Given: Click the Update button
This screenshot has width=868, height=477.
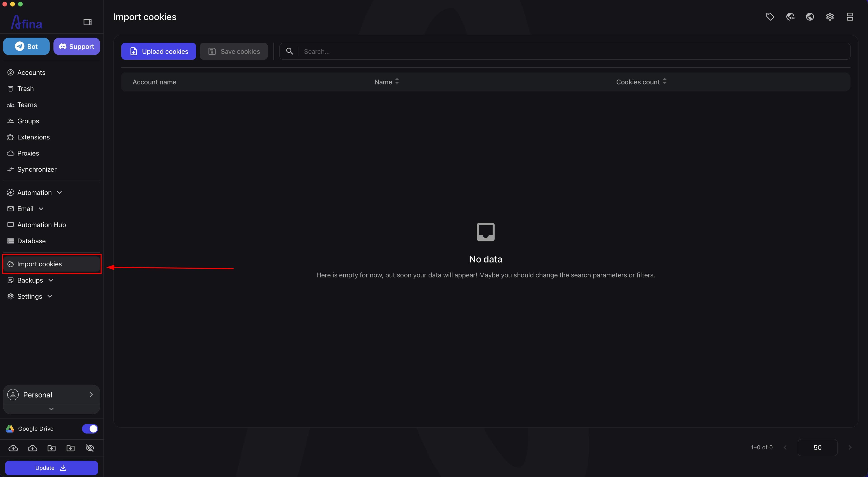Looking at the screenshot, I should point(52,468).
